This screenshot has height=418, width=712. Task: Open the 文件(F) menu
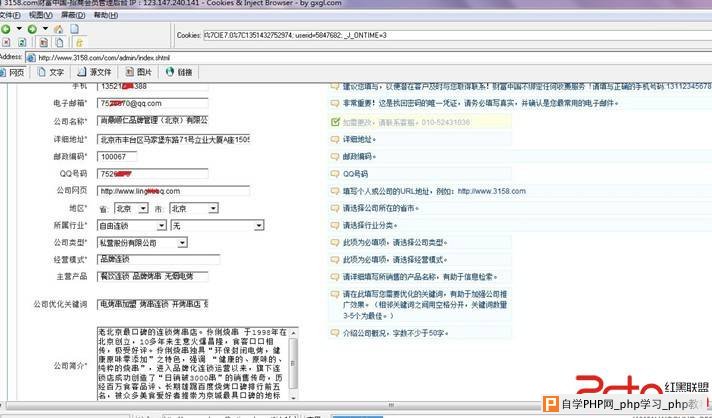tap(9, 15)
